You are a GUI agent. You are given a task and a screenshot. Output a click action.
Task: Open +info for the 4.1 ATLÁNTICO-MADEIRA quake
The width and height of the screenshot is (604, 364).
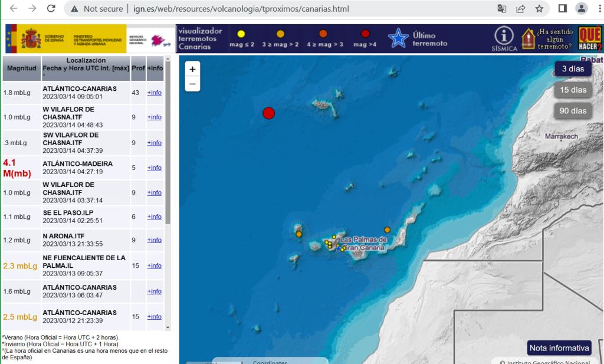tap(154, 168)
